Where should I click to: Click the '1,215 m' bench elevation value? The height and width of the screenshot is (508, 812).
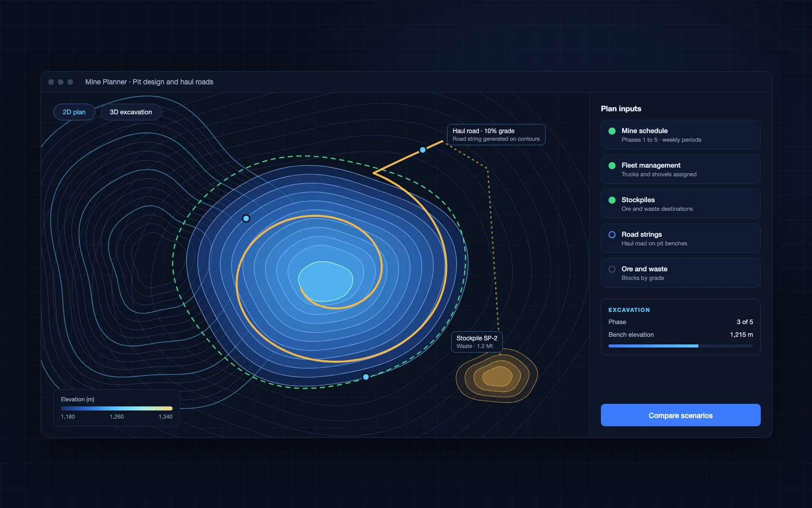(x=741, y=335)
